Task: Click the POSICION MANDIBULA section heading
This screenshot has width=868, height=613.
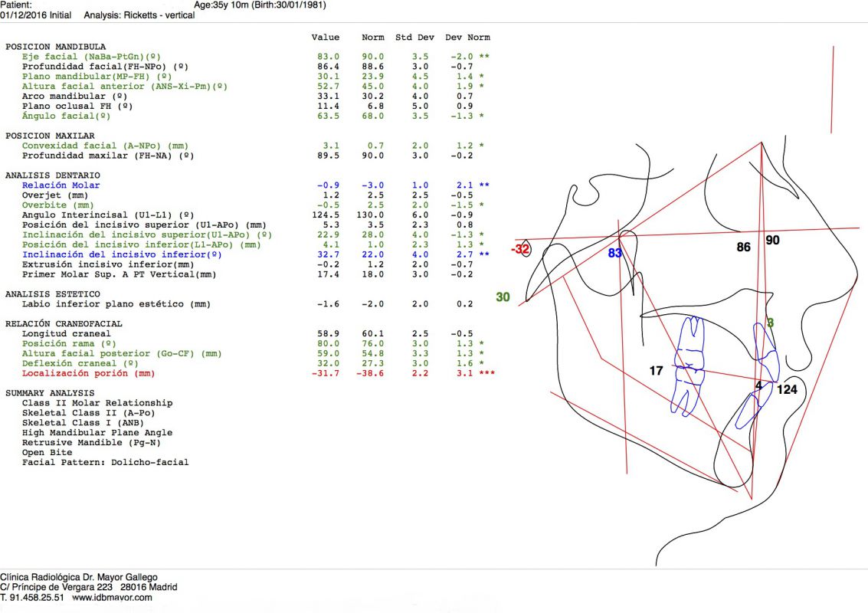Action: [x=55, y=47]
